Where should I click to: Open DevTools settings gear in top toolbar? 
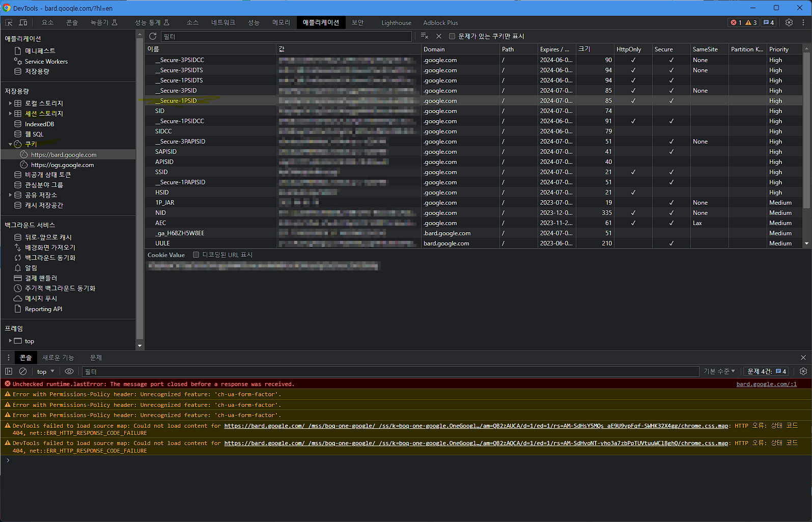789,22
